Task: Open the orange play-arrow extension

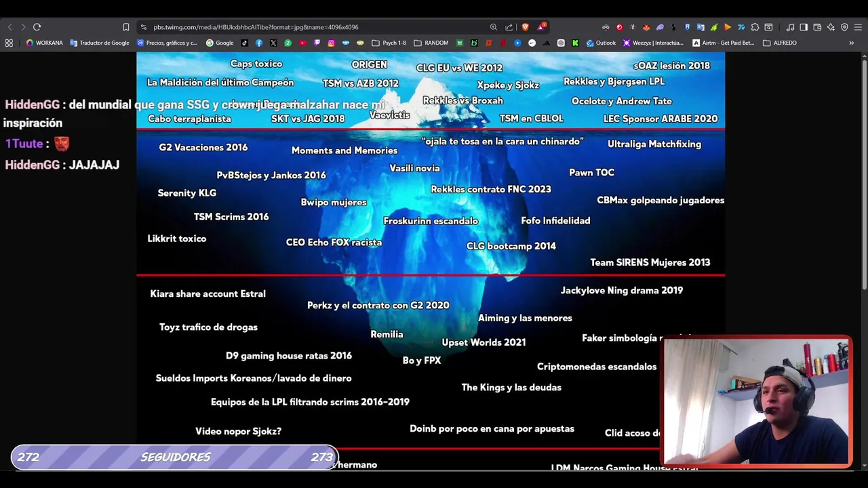Action: point(728,27)
